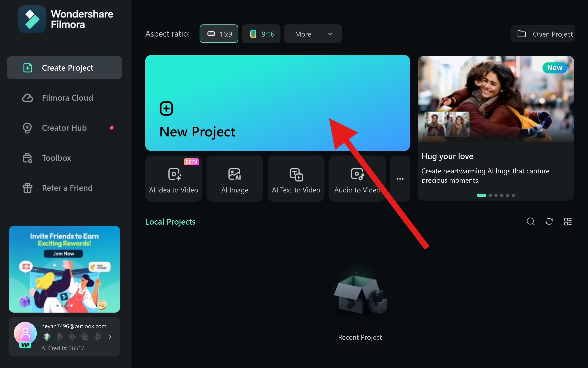
Task: Click the Open Project button
Action: [x=543, y=34]
